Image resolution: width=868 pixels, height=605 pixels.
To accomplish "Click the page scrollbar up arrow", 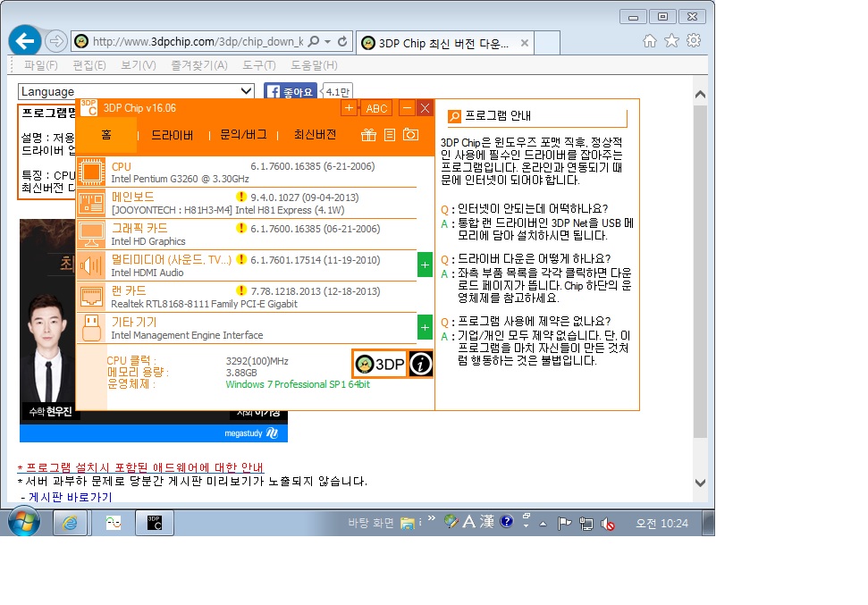I will pyautogui.click(x=700, y=94).
